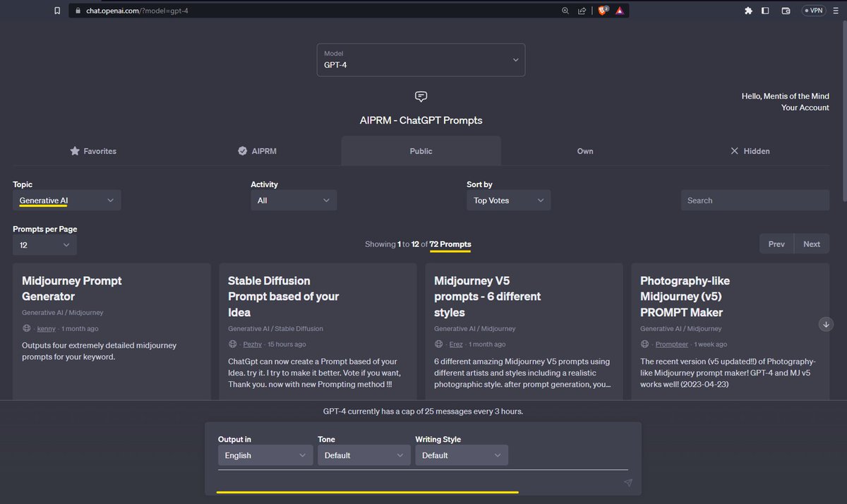Click the checkmark badge icon on AIPRM tab
Viewport: 847px width, 504px height.
[242, 151]
